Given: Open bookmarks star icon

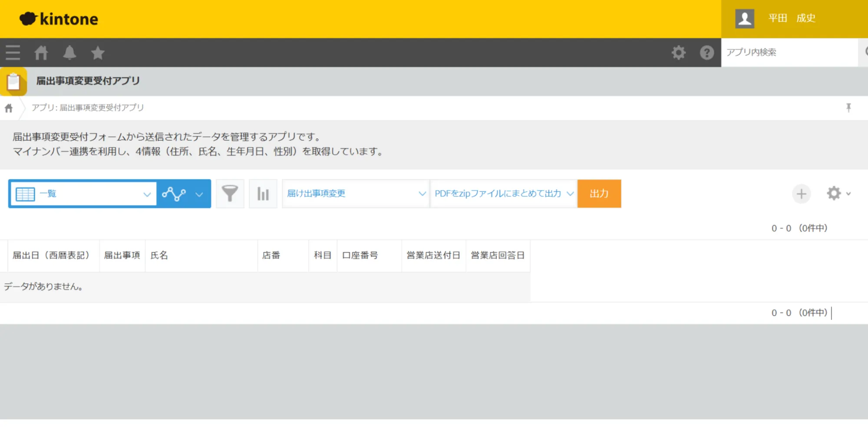Looking at the screenshot, I should 98,53.
